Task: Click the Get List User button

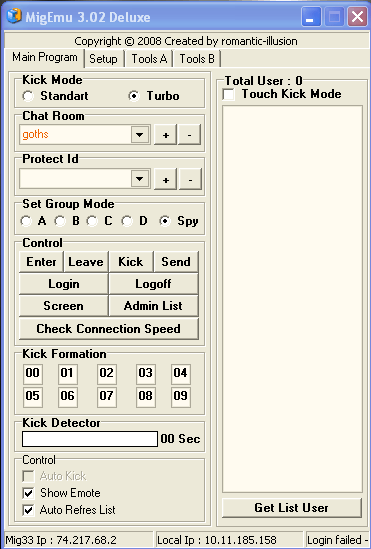Action: [292, 508]
